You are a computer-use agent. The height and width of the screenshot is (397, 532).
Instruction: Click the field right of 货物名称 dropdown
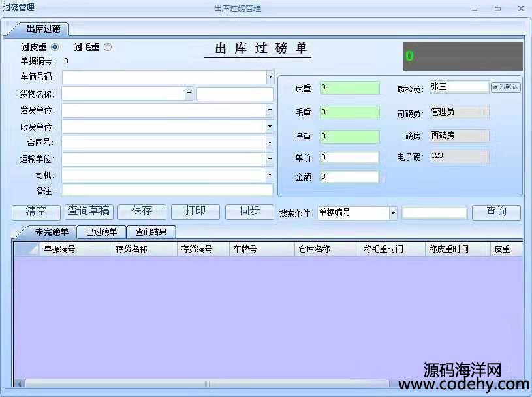coord(235,94)
